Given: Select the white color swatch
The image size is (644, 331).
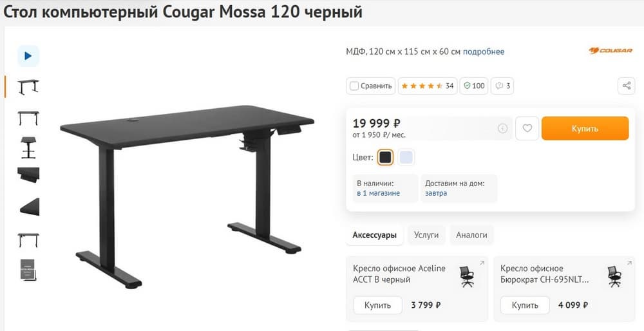Looking at the screenshot, I should [406, 157].
